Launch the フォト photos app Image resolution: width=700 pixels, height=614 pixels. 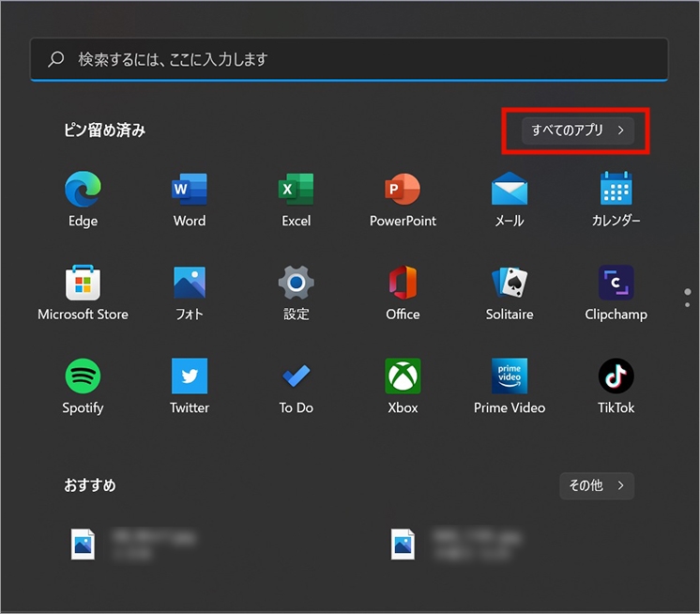pos(190,293)
